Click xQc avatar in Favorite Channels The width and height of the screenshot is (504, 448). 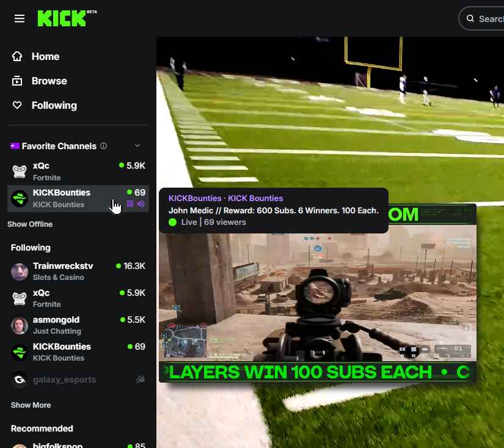pos(20,171)
